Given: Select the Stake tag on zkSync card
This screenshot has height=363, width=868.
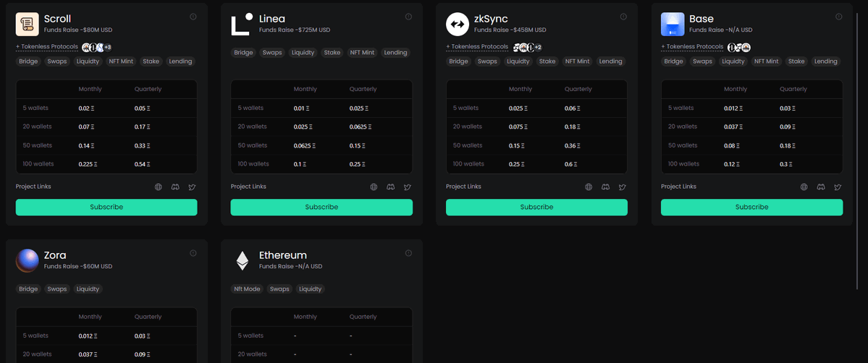Looking at the screenshot, I should click(547, 61).
